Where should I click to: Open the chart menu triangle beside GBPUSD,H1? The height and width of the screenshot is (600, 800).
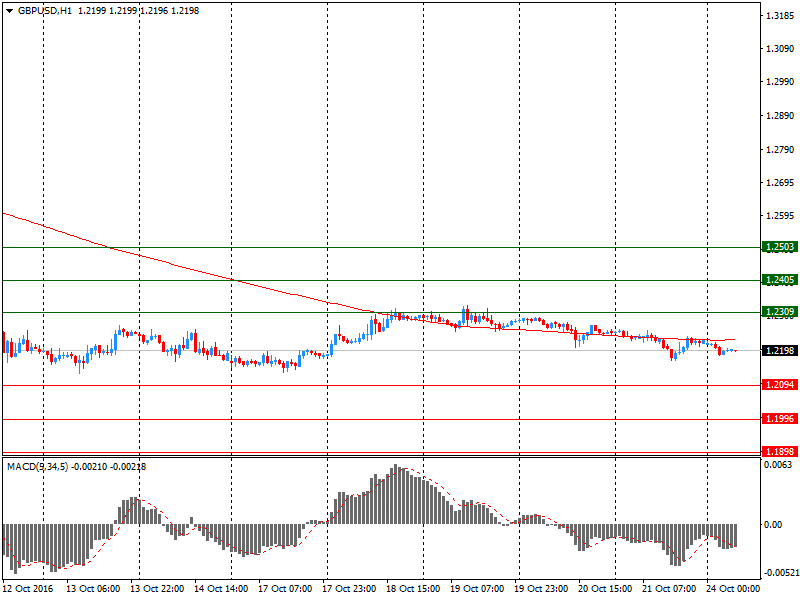coord(9,11)
